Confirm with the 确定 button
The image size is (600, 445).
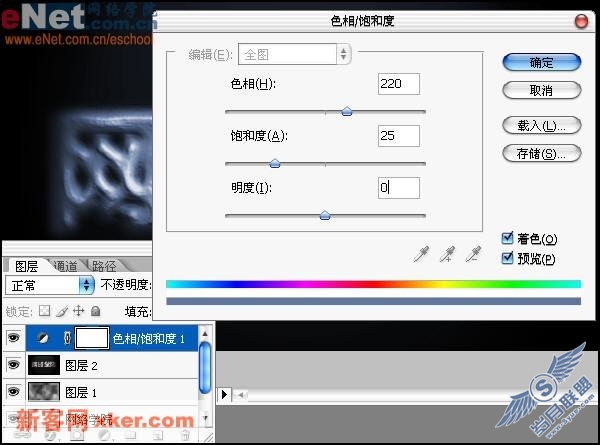click(541, 62)
